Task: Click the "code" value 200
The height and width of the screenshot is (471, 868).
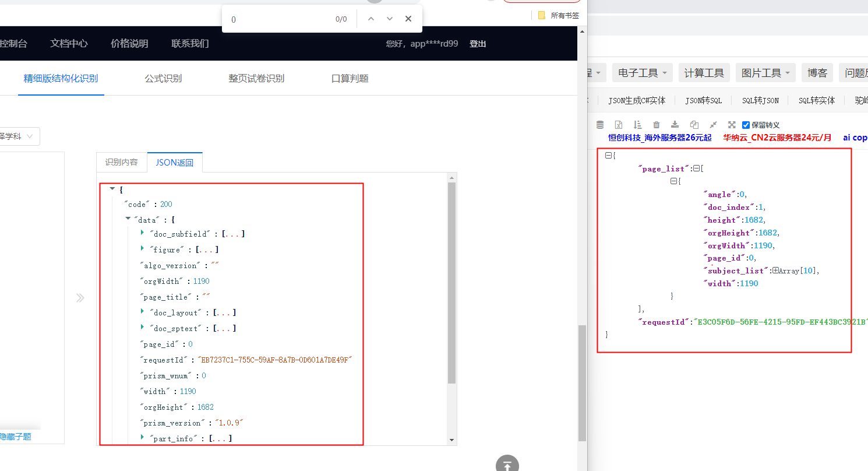Action: tap(166, 205)
